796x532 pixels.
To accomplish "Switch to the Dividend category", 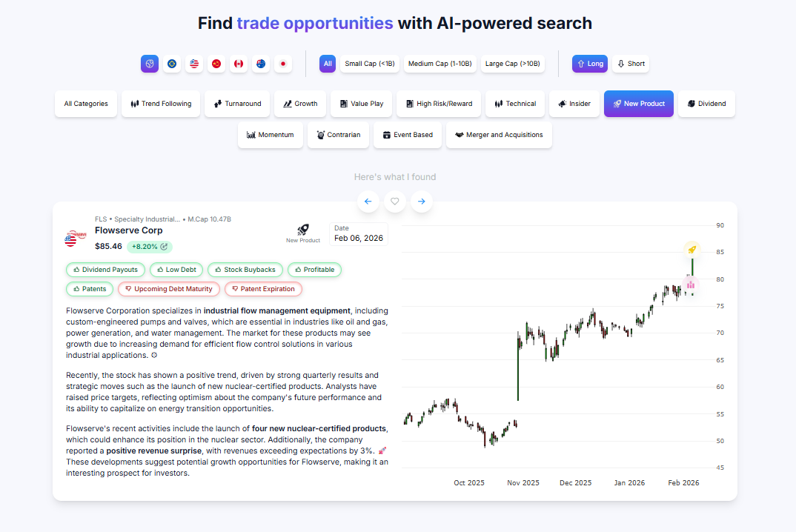I will tap(706, 104).
